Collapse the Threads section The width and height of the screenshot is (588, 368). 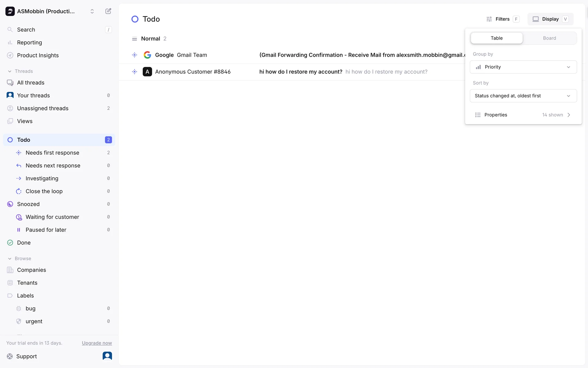pos(10,71)
